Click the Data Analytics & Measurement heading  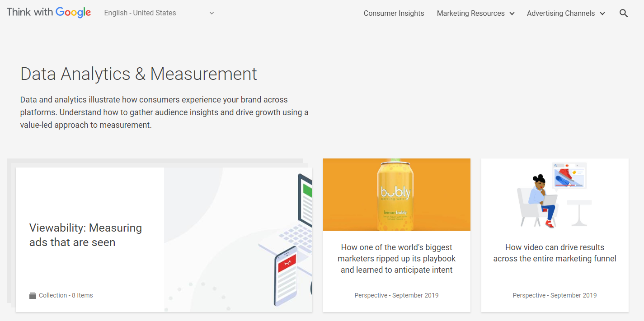(138, 74)
